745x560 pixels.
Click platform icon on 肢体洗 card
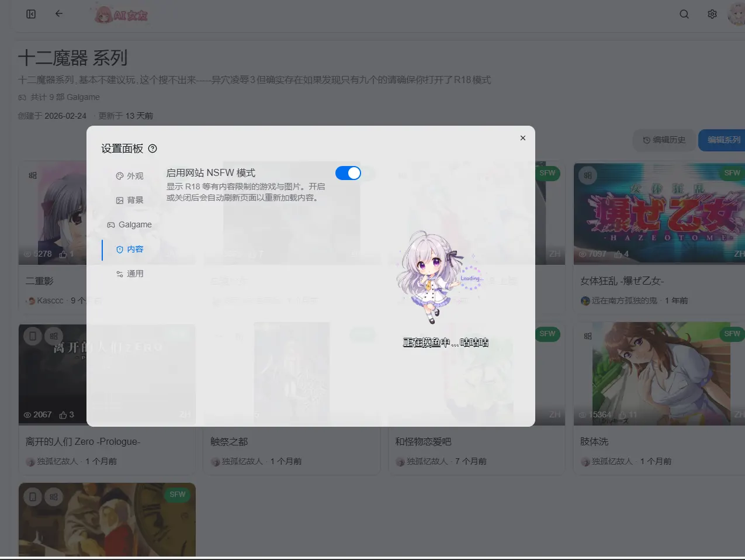tap(588, 336)
